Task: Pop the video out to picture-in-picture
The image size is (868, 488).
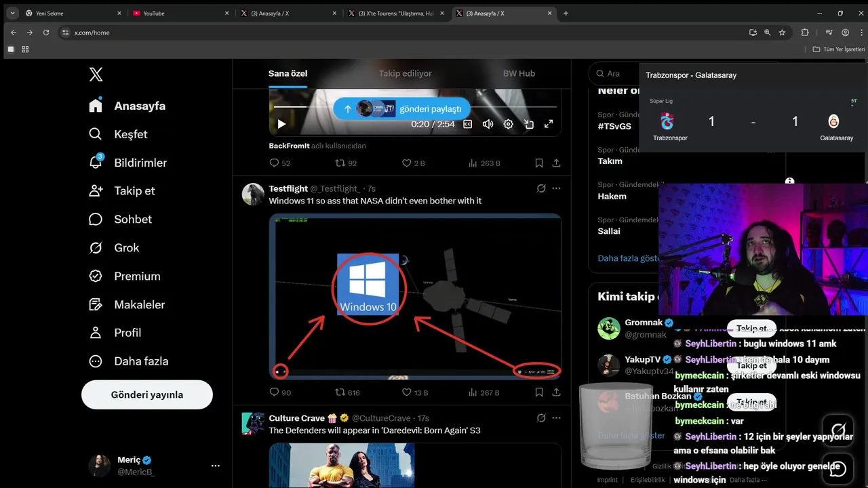Action: pyautogui.click(x=528, y=124)
